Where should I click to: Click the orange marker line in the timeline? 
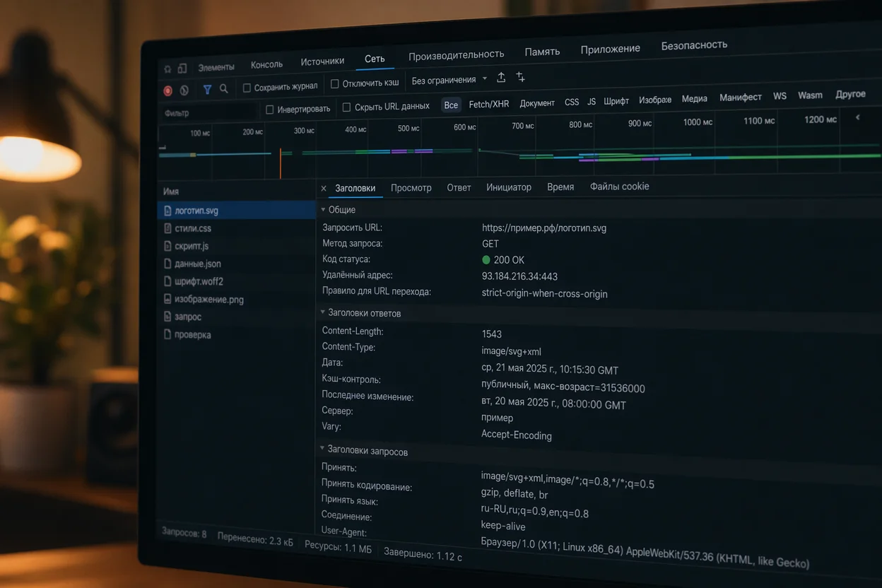click(x=281, y=163)
